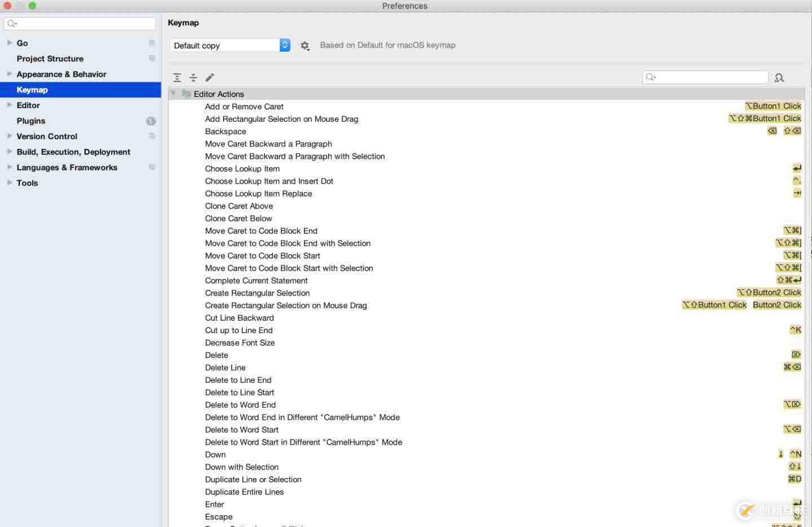Click the ⌥Button1 Click shortcut for Add or Remove Caret

[x=773, y=106]
